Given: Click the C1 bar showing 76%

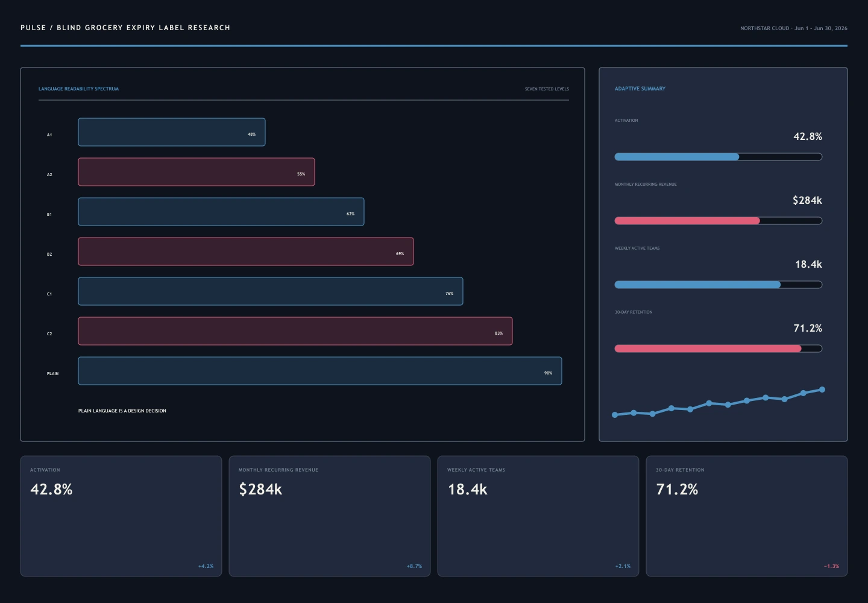Looking at the screenshot, I should (271, 291).
